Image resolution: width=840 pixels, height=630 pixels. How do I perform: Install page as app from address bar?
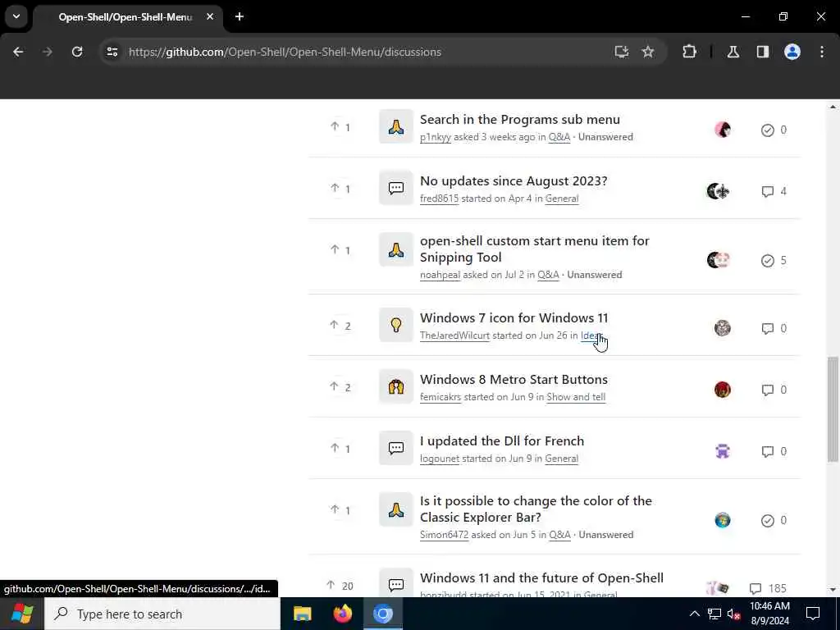coord(622,52)
